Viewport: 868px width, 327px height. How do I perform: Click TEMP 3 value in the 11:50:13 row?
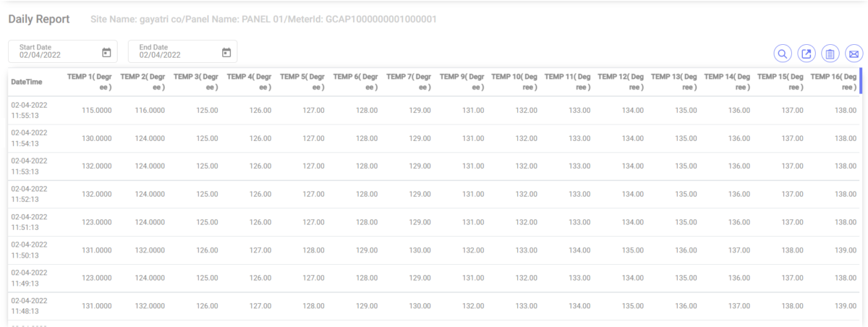coord(206,251)
